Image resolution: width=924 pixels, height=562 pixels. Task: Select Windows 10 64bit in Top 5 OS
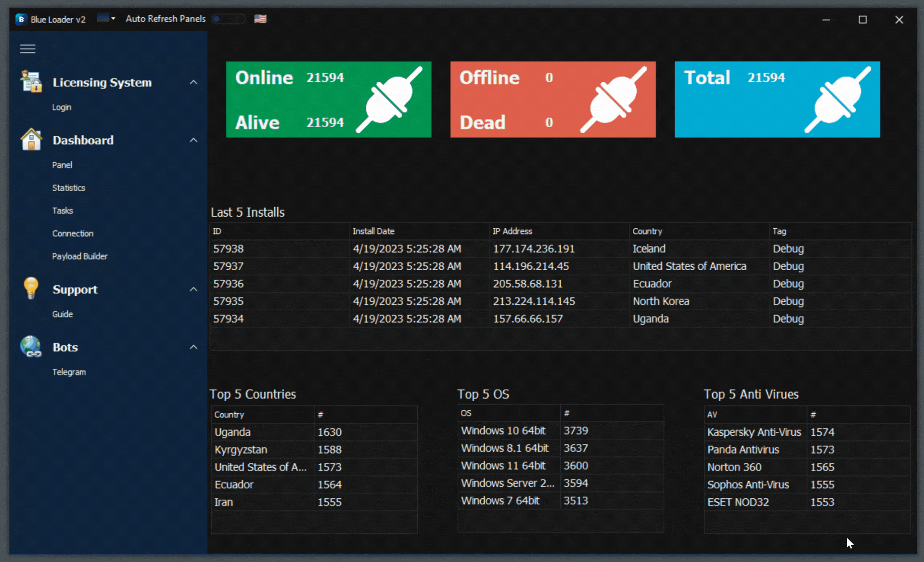tap(561, 431)
